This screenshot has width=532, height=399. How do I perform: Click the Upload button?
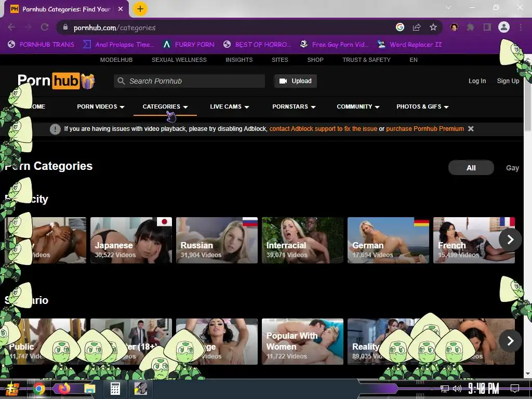296,81
